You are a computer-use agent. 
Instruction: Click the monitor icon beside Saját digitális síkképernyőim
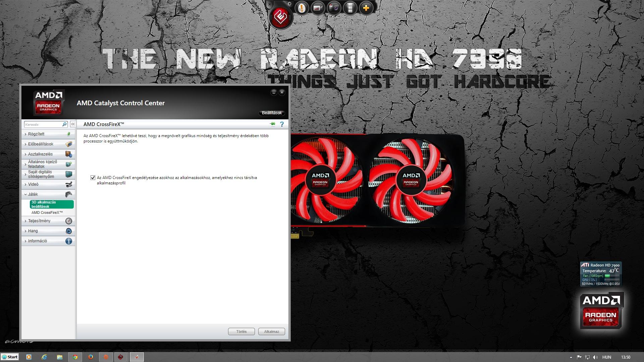(69, 174)
